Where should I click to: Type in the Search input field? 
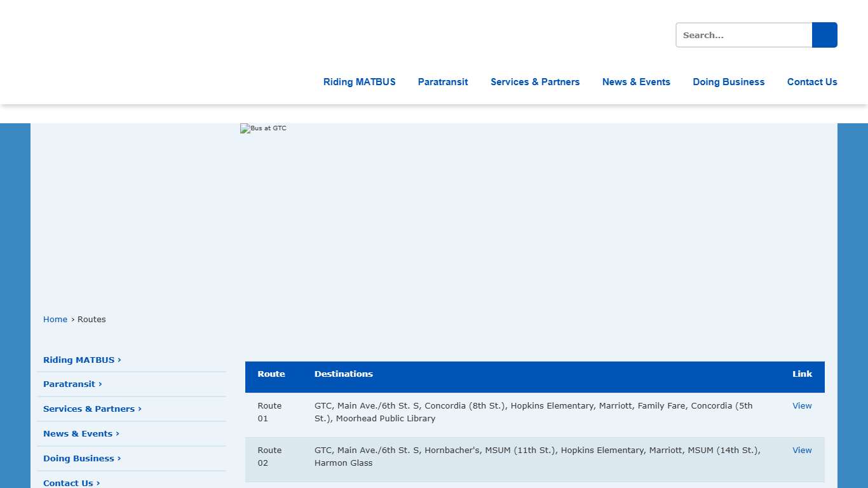pos(743,35)
